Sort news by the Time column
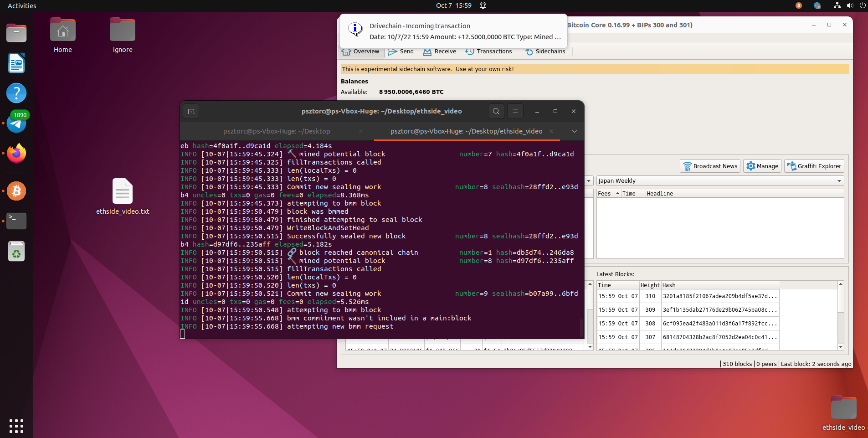 point(633,194)
